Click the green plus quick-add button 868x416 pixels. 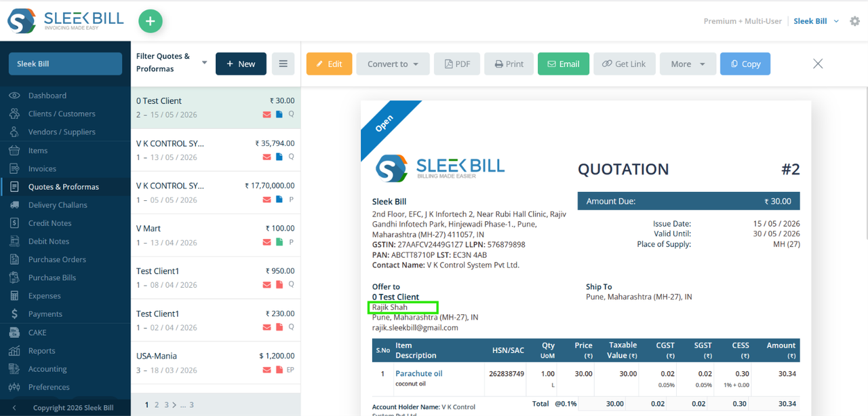(x=151, y=21)
